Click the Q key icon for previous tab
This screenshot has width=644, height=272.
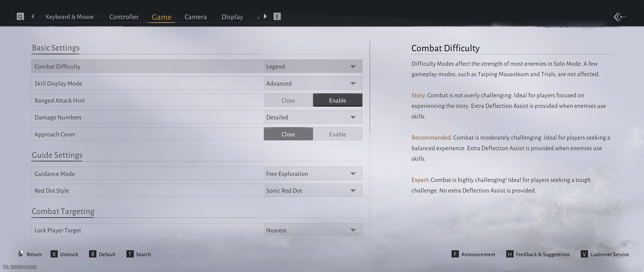(20, 16)
